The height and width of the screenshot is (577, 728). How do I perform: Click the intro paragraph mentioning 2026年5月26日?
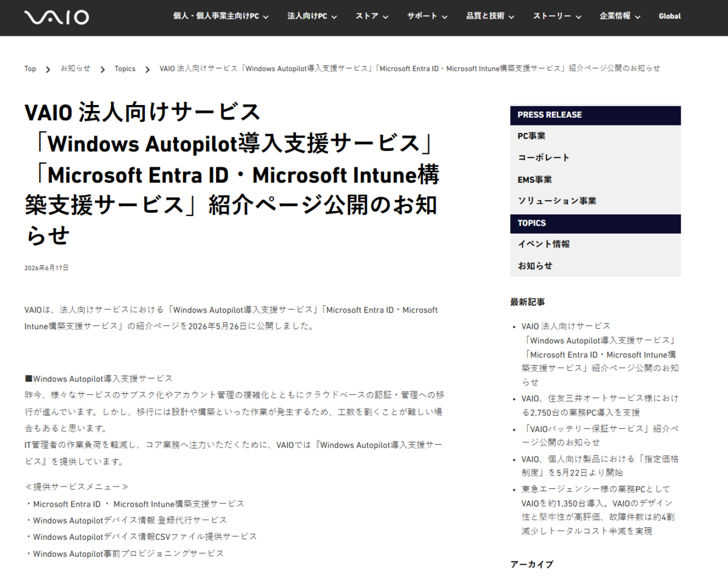coord(231,318)
